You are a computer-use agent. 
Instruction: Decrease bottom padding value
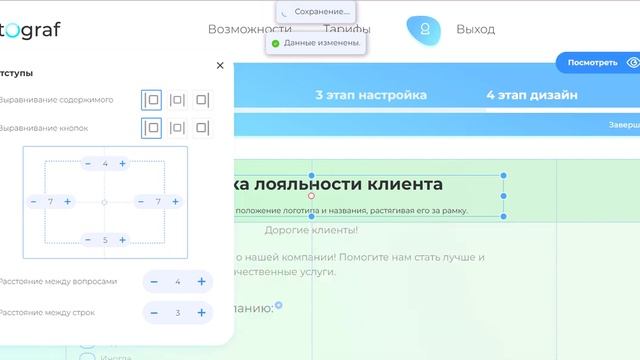88,240
